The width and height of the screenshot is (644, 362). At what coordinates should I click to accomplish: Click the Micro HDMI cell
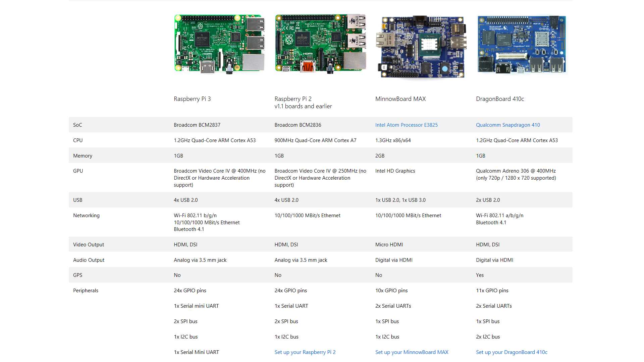(x=389, y=245)
